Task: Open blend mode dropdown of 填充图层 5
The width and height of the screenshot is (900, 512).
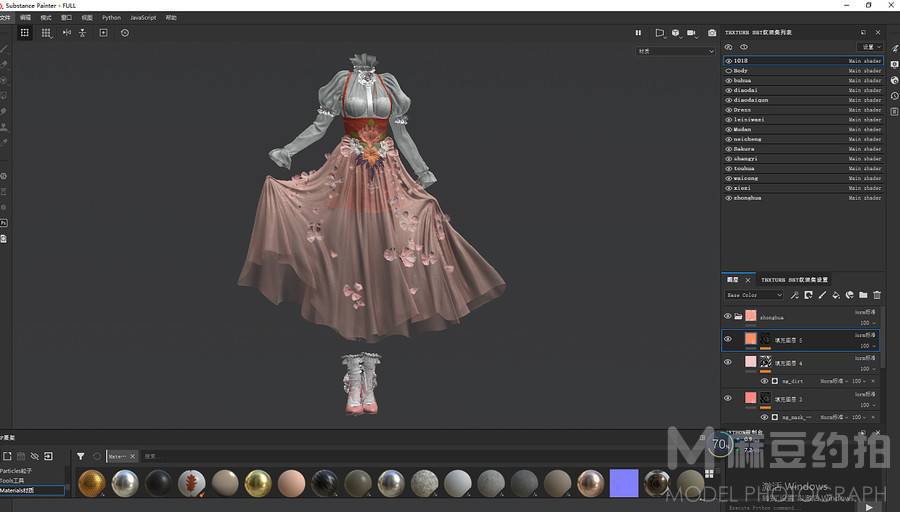Action: click(x=865, y=335)
